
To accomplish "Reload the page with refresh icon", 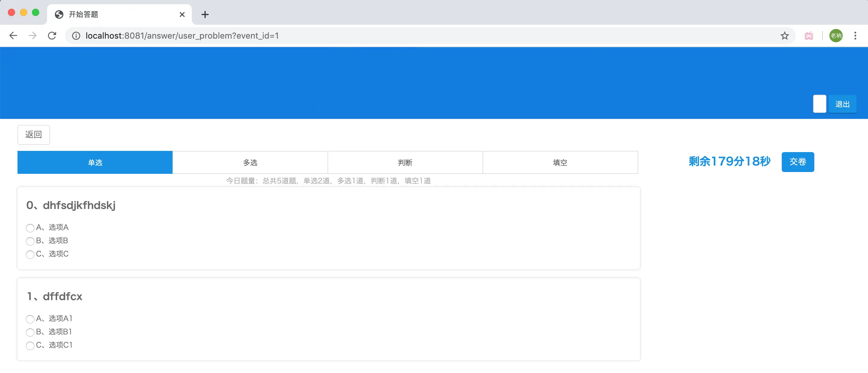I will [52, 36].
